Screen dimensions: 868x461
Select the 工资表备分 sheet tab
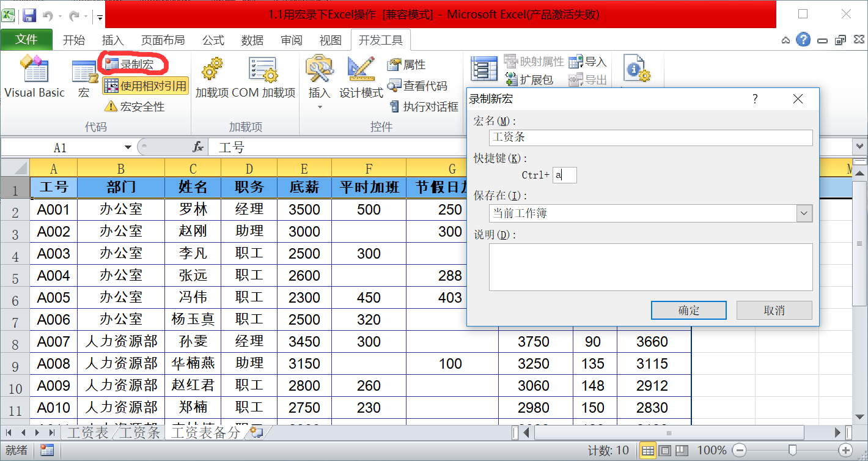pyautogui.click(x=206, y=432)
